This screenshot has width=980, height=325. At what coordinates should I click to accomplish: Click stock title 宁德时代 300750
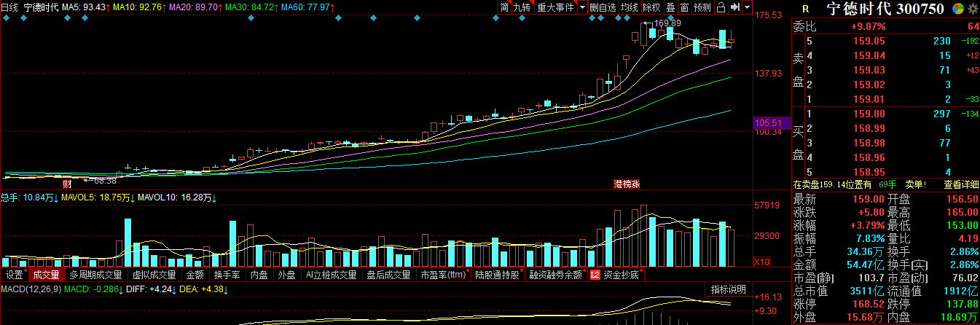(885, 9)
